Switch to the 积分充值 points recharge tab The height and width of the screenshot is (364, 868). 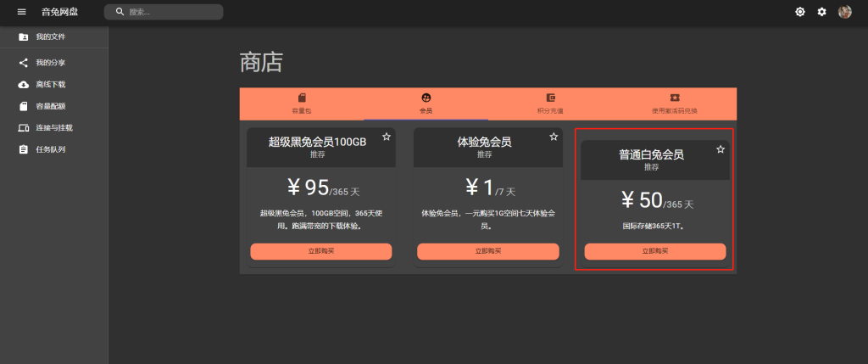pyautogui.click(x=550, y=104)
